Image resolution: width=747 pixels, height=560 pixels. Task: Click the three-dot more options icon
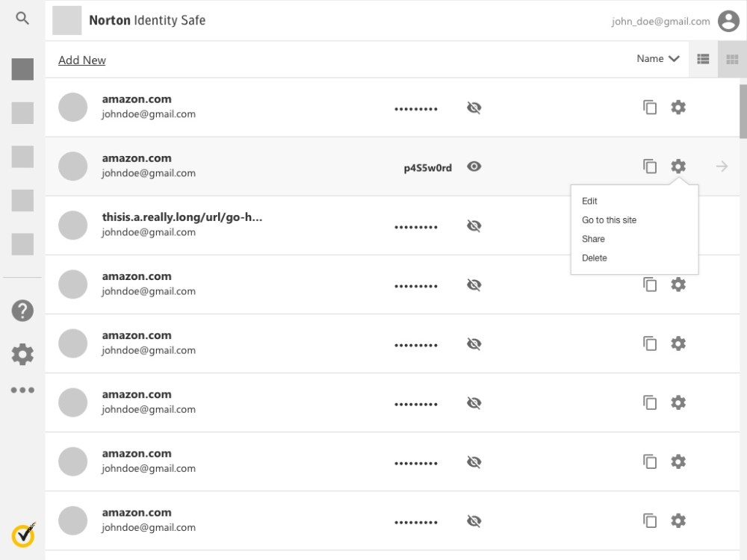22,390
